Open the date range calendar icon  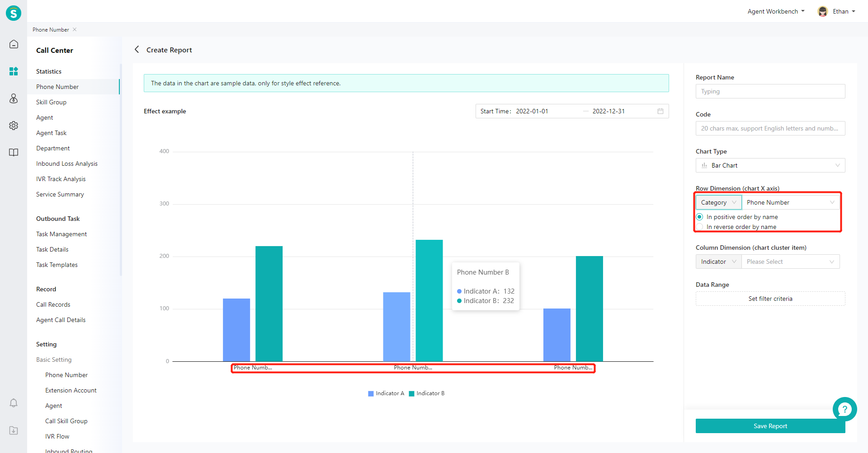tap(660, 111)
